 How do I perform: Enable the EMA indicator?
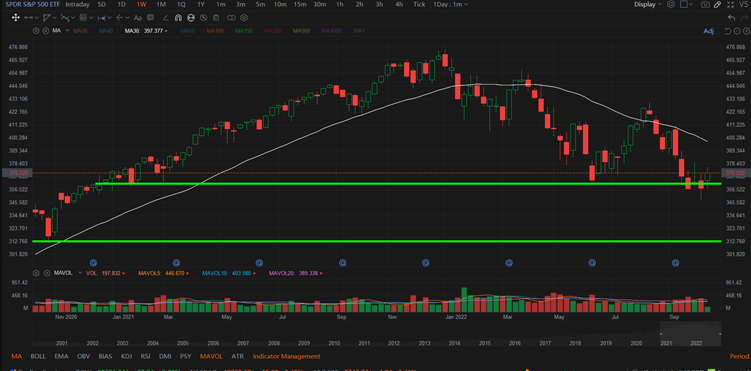pyautogui.click(x=61, y=356)
